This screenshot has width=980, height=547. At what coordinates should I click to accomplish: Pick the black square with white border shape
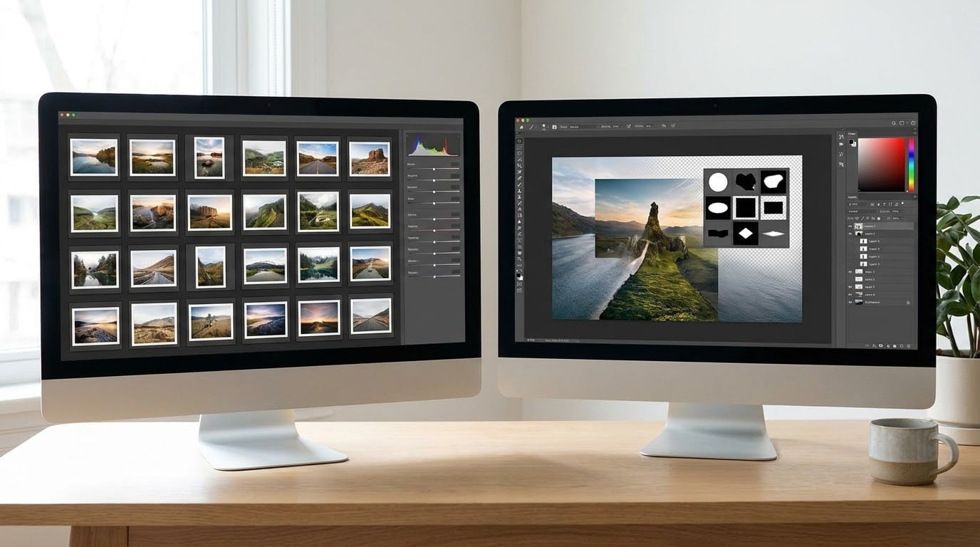(745, 208)
